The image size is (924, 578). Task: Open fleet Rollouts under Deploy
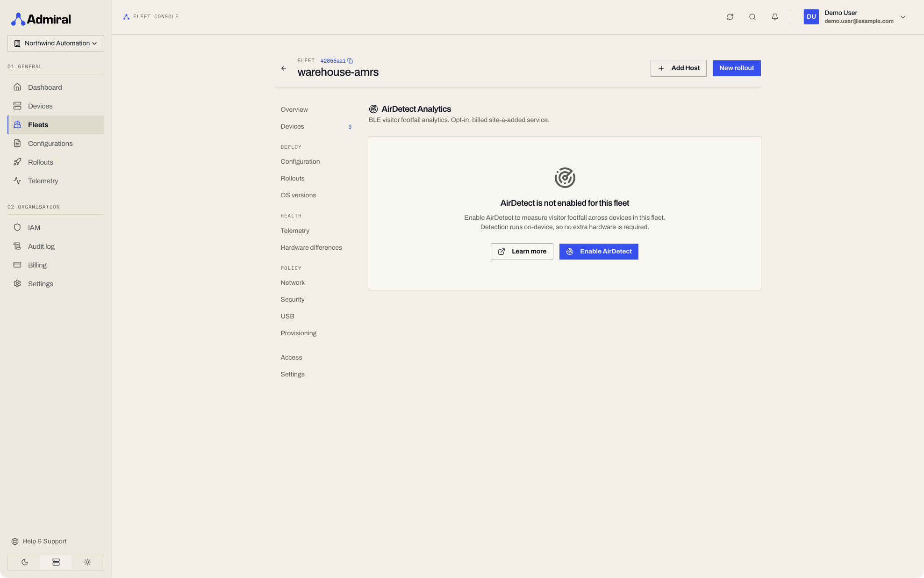click(x=316, y=179)
